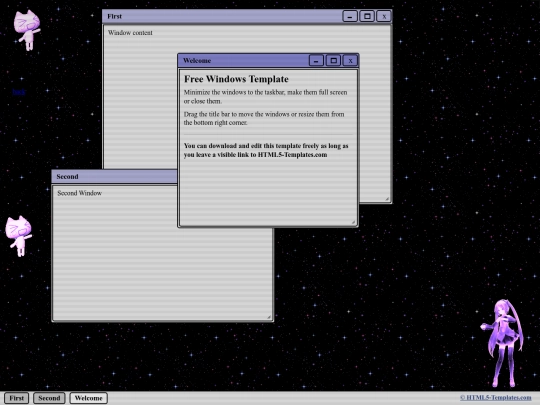
Task: Click the pink cat figure beside Second window
Action: tap(19, 236)
